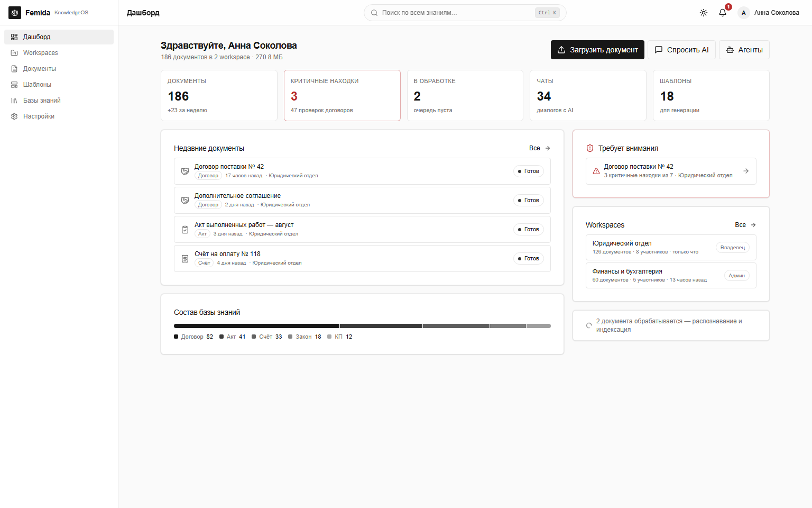The height and width of the screenshot is (508, 812).
Task: Open Настройки in the sidebar
Action: [59, 116]
